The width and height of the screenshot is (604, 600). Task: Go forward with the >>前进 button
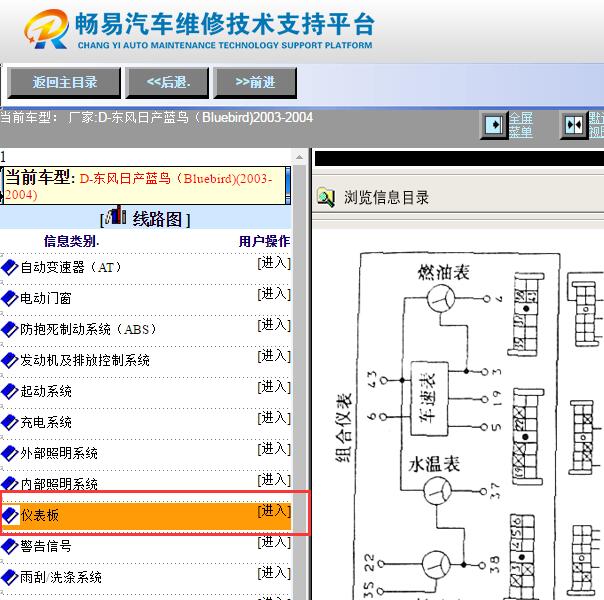pos(255,82)
